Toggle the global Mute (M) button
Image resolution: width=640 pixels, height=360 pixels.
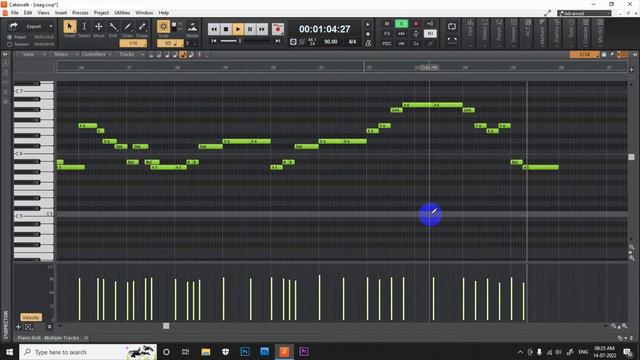(x=387, y=24)
